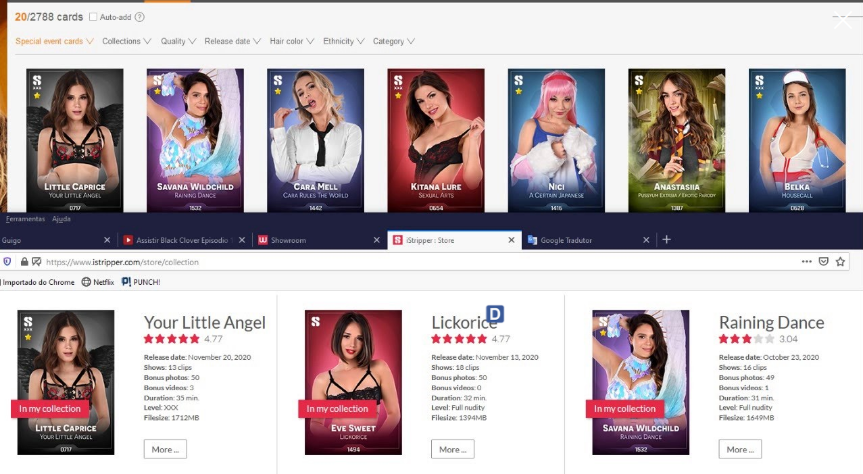Select the Belka Housecall card

click(x=797, y=140)
